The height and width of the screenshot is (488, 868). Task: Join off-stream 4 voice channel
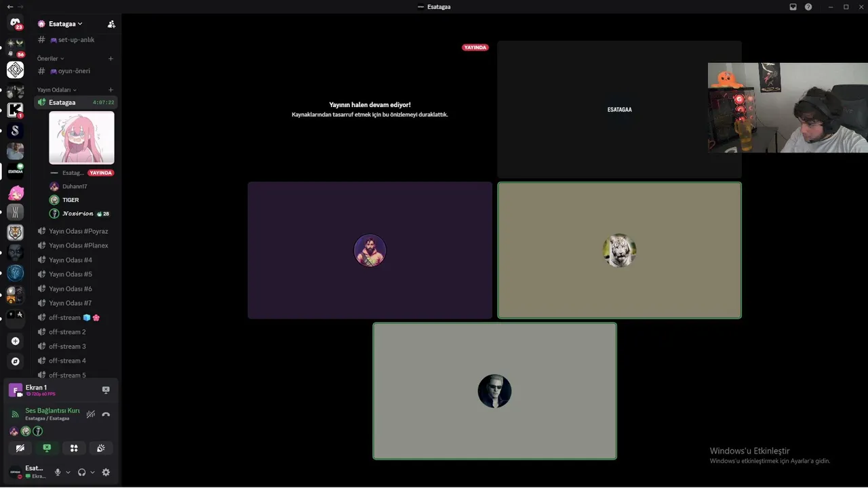[x=76, y=361]
